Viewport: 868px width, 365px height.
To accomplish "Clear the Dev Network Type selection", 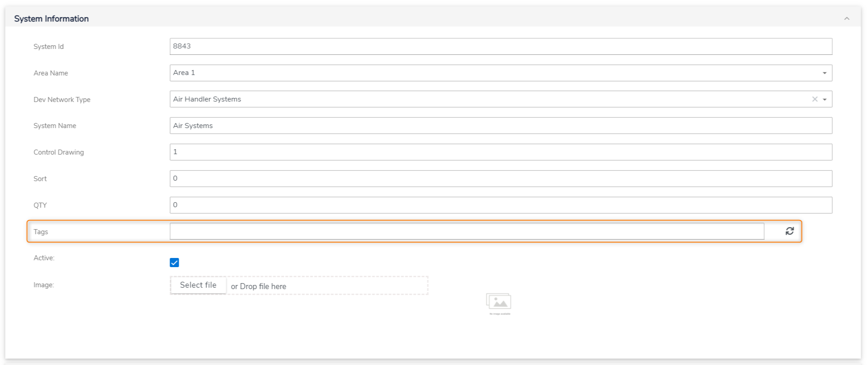I will 815,99.
